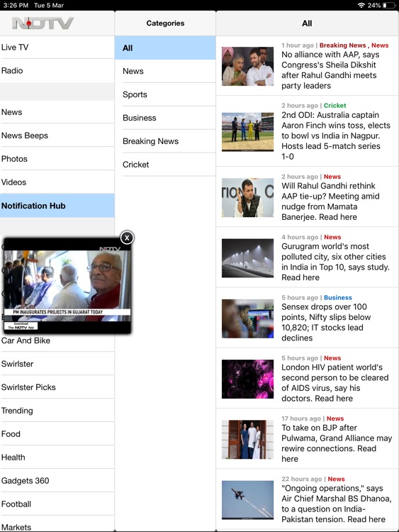Screen dimensions: 399x532
Task: Open London HIV patient article thumbnail
Action: 247,379
